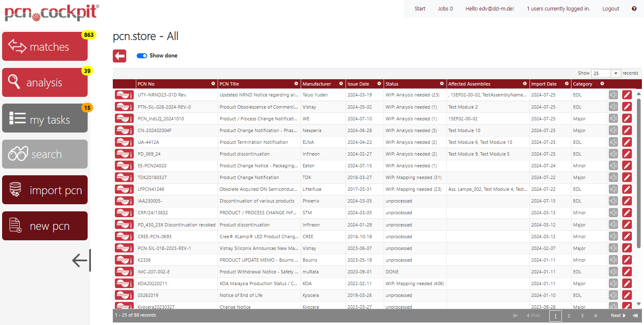Click edit pencil for PTN-SIL-028-2024-REV-0 row
The height and width of the screenshot is (325, 644).
(627, 107)
